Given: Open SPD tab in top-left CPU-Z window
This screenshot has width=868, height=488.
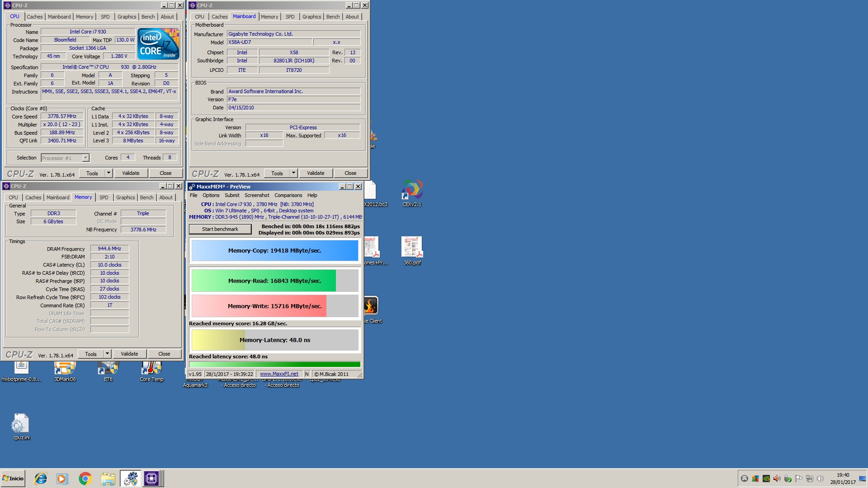Looking at the screenshot, I should click(105, 17).
